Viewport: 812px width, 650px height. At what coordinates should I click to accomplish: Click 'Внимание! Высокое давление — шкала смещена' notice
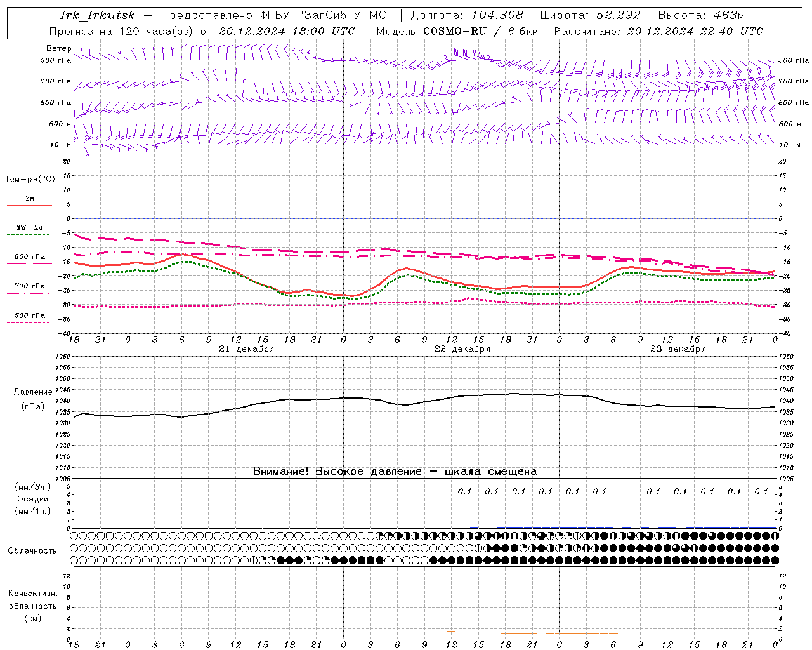[395, 472]
